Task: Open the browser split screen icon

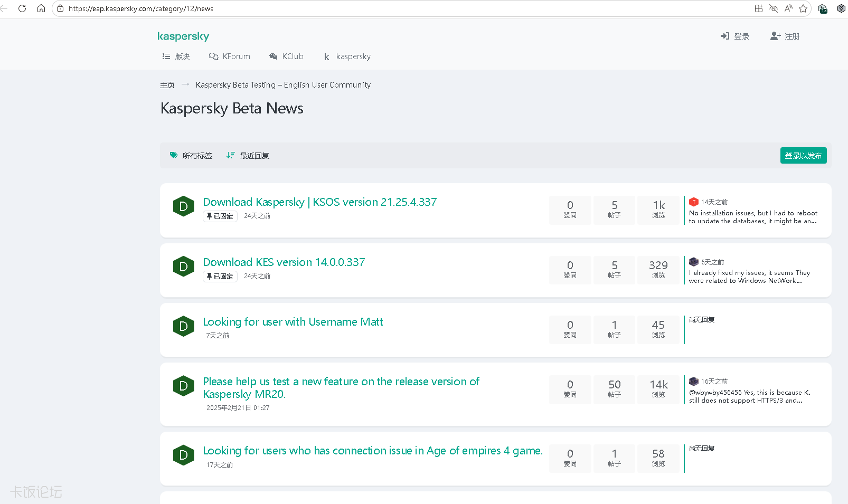Action: point(758,8)
